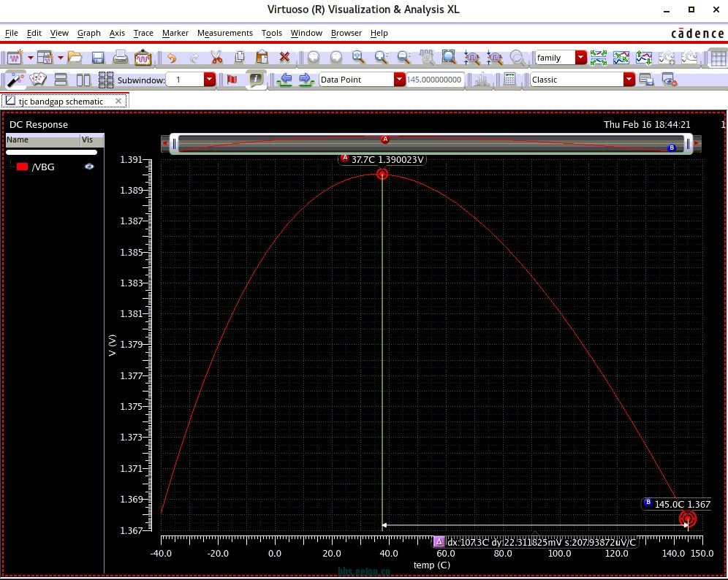Go to next data point arrow

pyautogui.click(x=306, y=80)
